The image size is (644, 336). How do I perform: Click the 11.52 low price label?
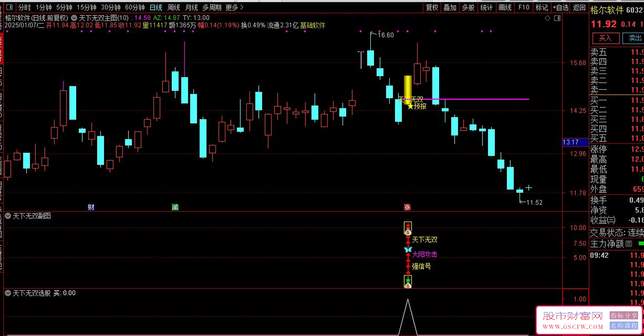(x=535, y=202)
